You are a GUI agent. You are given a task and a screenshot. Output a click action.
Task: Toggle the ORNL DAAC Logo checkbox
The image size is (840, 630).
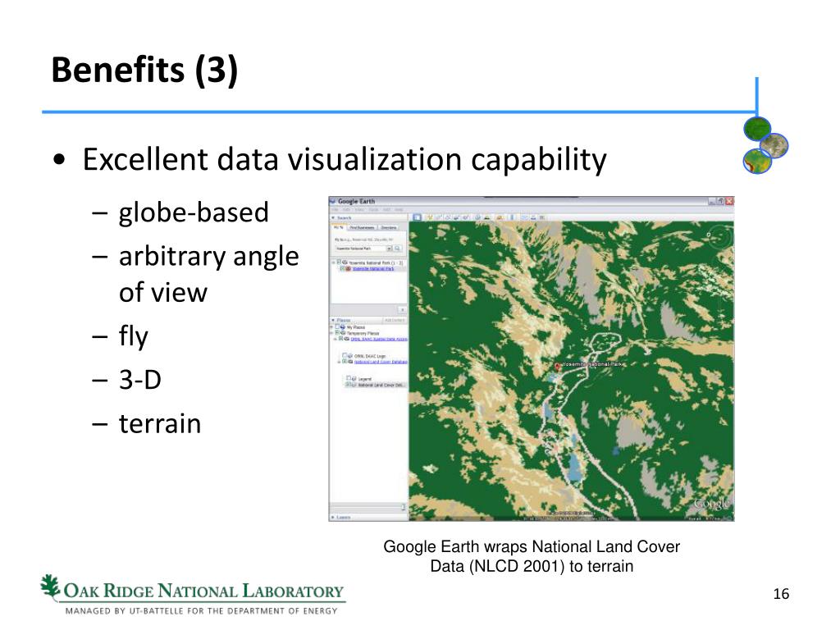click(x=345, y=355)
